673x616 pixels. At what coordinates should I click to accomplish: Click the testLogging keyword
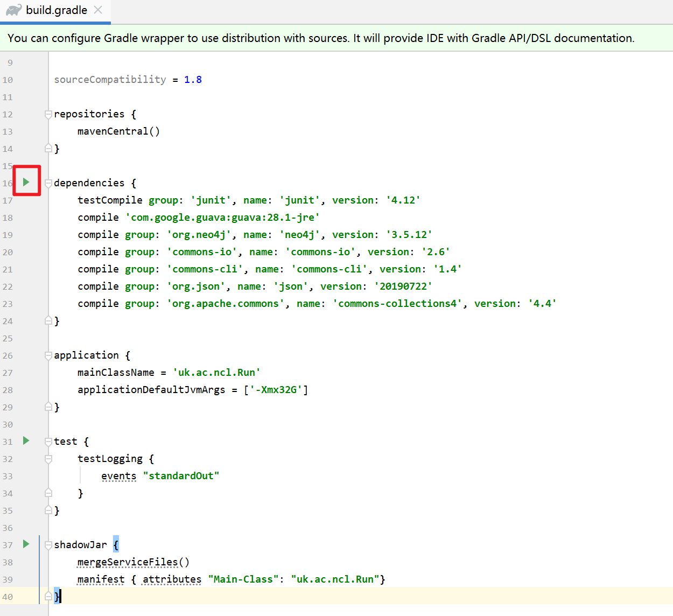[110, 459]
